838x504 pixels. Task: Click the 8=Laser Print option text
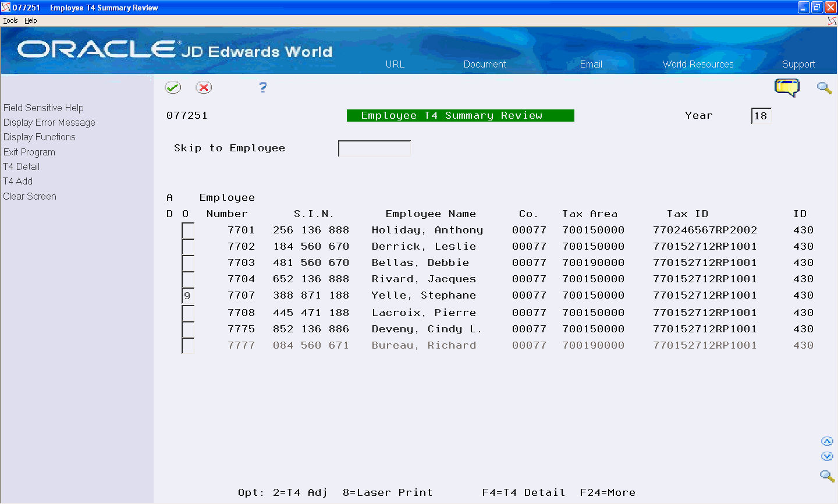pos(388,493)
